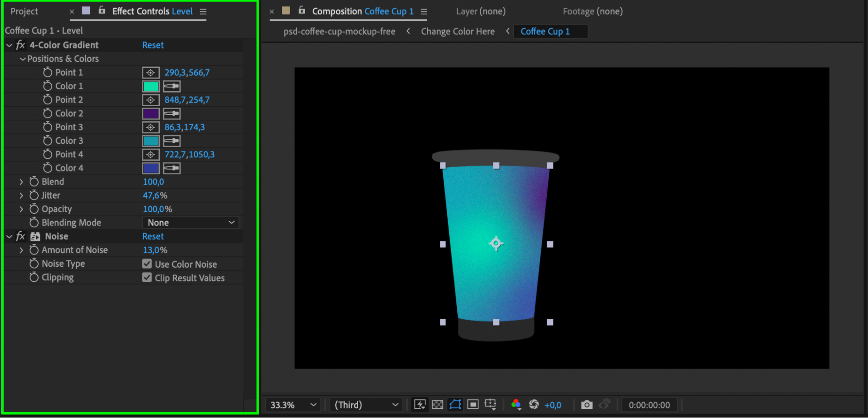The height and width of the screenshot is (418, 868).
Task: Click the Fast Previews icon
Action: [420, 405]
